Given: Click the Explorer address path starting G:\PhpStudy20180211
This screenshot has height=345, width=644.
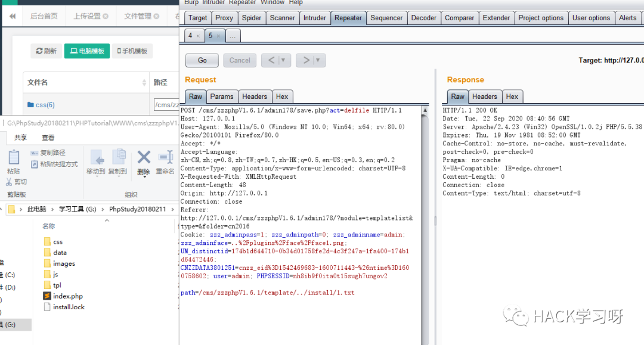Looking at the screenshot, I should 93,123.
